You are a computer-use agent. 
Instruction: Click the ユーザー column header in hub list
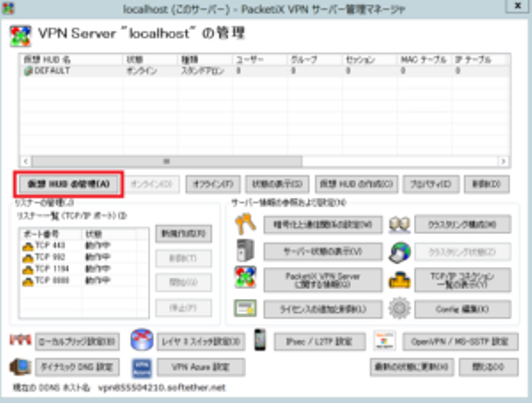[x=260, y=60]
